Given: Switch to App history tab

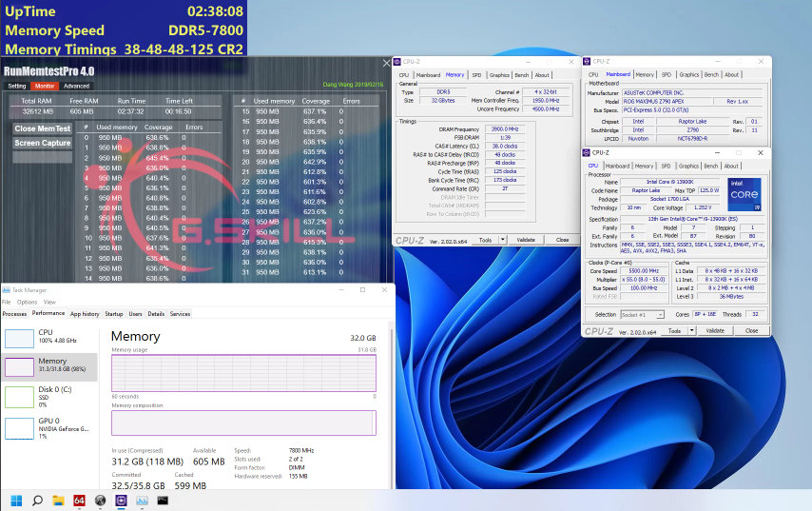Looking at the screenshot, I should 85,314.
